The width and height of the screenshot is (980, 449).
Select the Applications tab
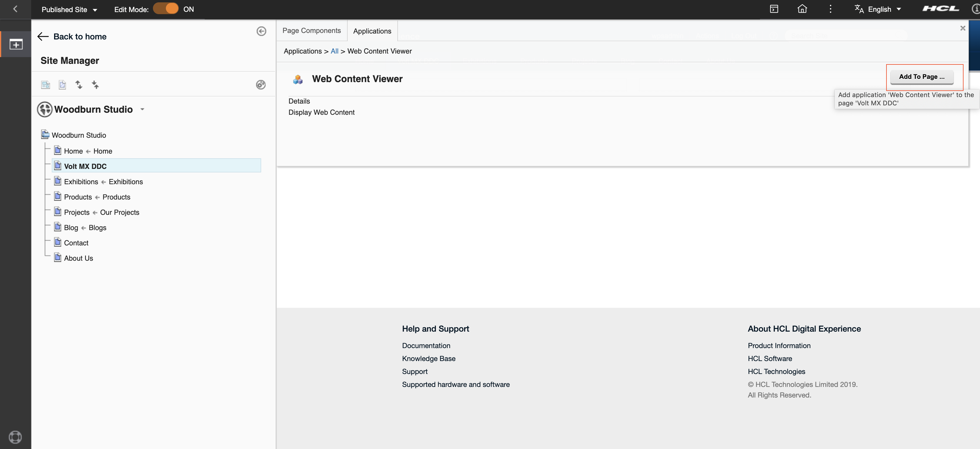click(372, 31)
